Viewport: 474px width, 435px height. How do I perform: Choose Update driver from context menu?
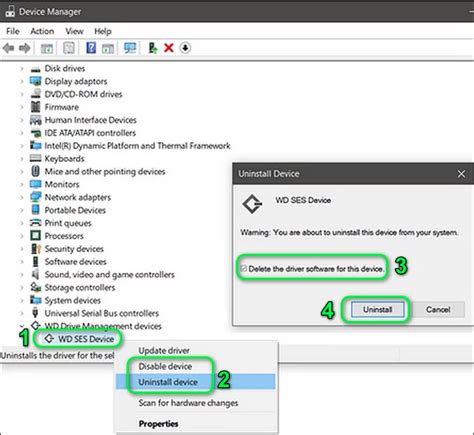pos(196,350)
